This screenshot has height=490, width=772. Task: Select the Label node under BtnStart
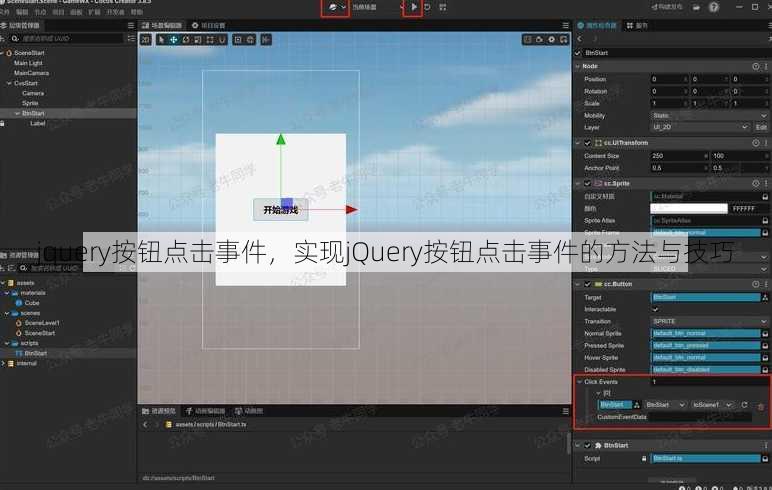tap(38, 123)
